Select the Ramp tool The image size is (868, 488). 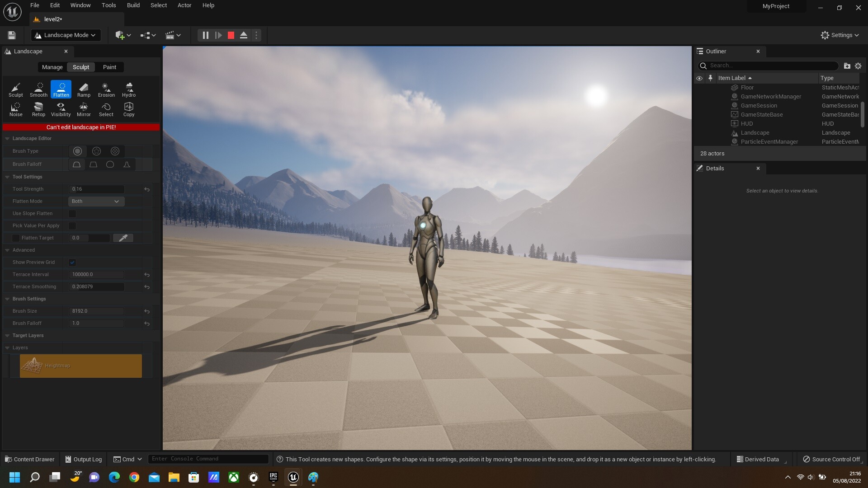point(84,89)
